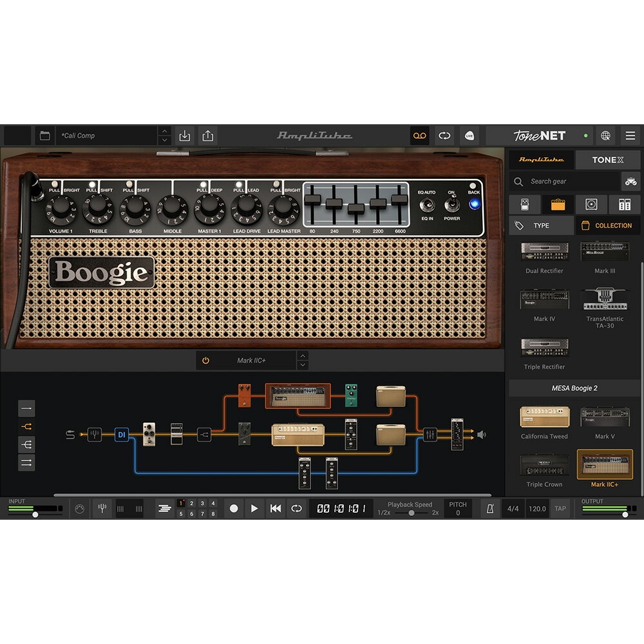Click preset previous up arrow

tap(164, 131)
